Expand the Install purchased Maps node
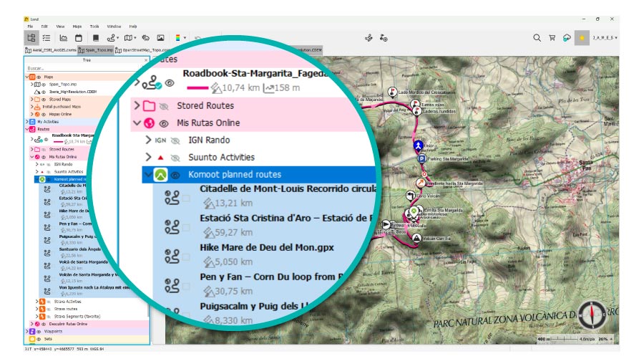644x364 pixels. pos(31,107)
